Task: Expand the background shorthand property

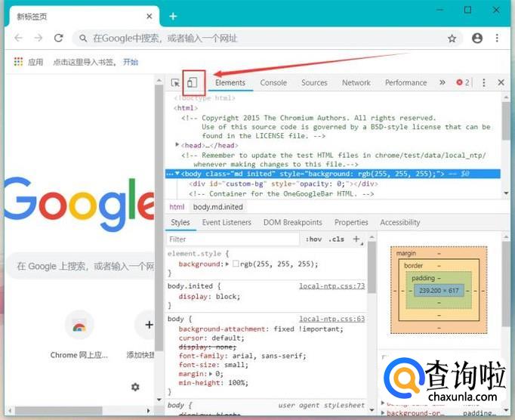Action: pyautogui.click(x=227, y=264)
